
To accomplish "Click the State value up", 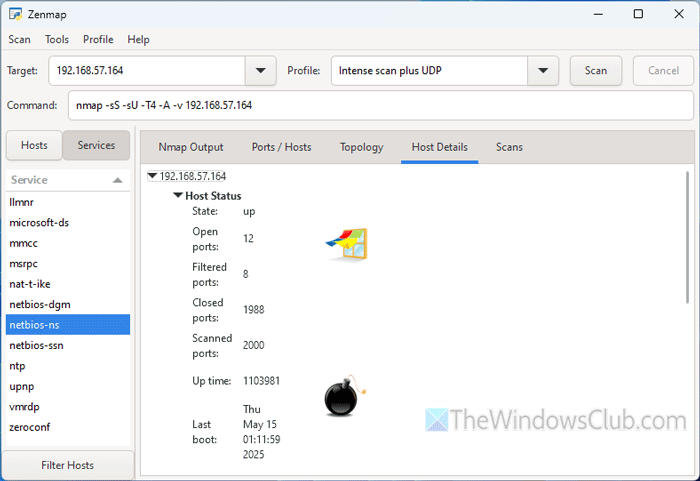I will 249,211.
